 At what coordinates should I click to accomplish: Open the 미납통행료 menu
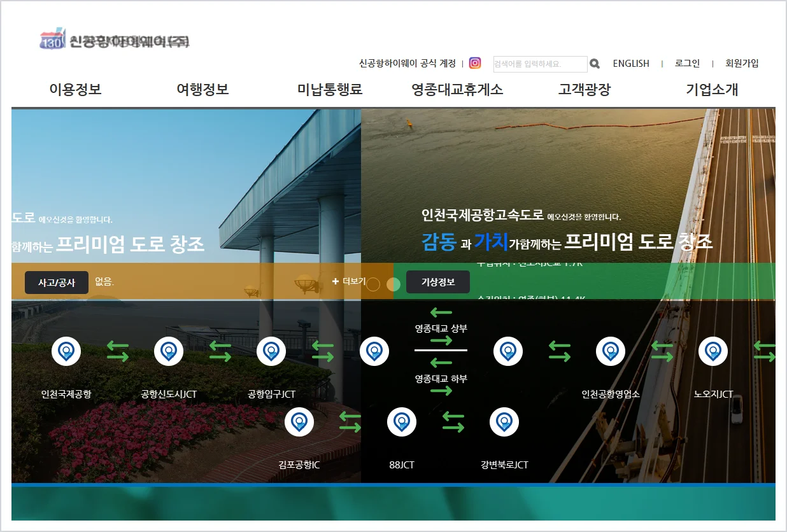[x=330, y=90]
